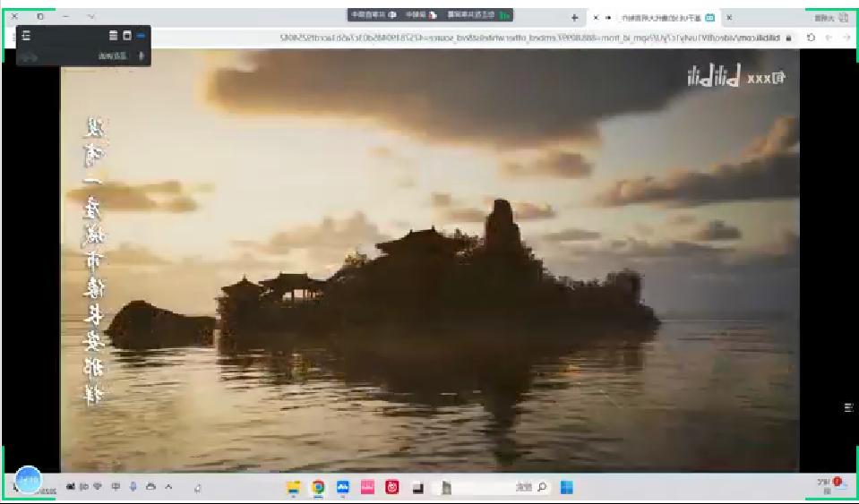Open the hamburger menu in floating panel
Screen dimensions: 859x504
[x=27, y=35]
